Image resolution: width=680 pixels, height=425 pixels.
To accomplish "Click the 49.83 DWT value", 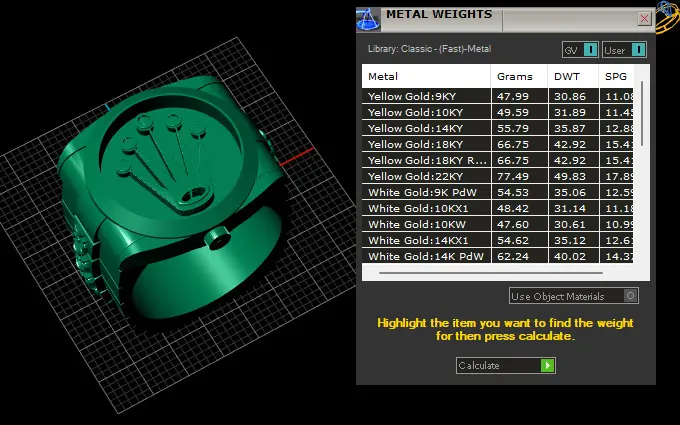I will [570, 177].
